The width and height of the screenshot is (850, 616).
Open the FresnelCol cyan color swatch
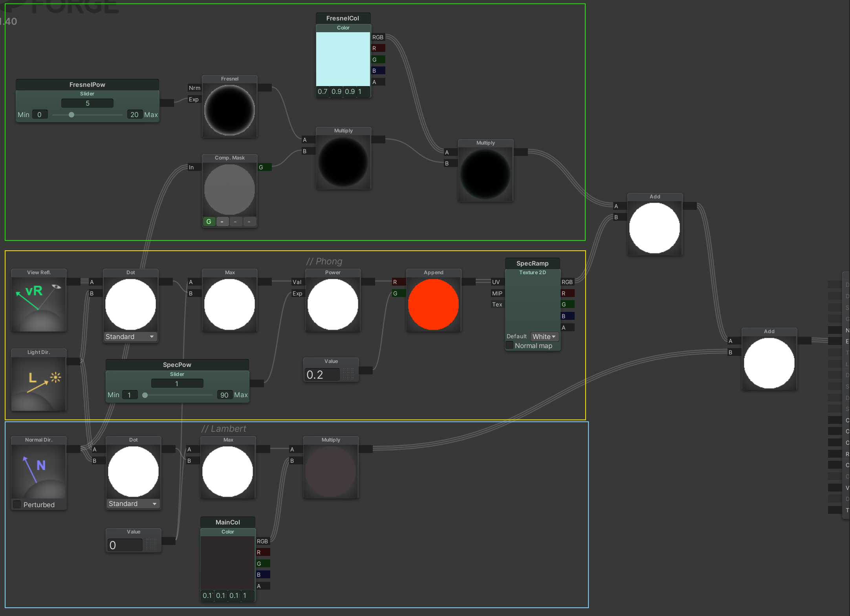(x=343, y=59)
